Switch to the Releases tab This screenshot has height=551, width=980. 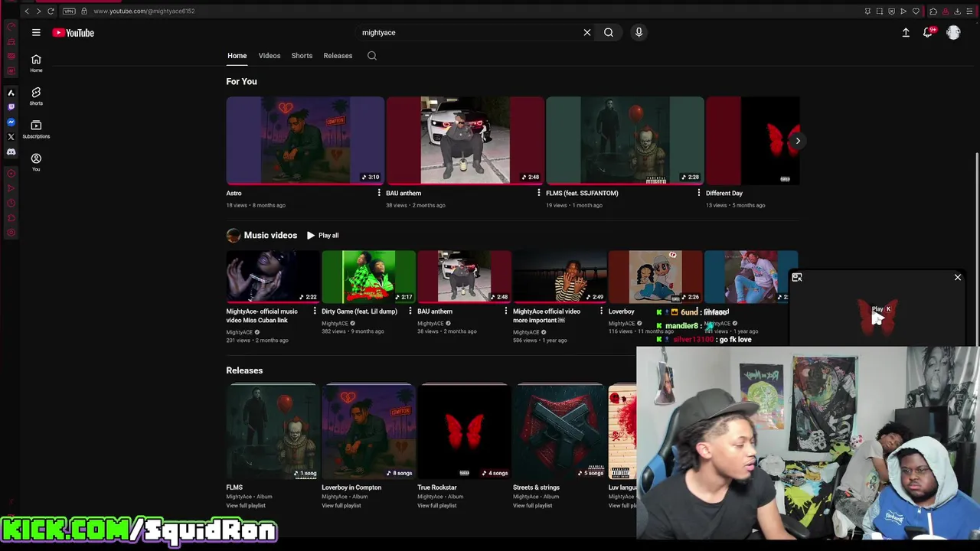(338, 56)
